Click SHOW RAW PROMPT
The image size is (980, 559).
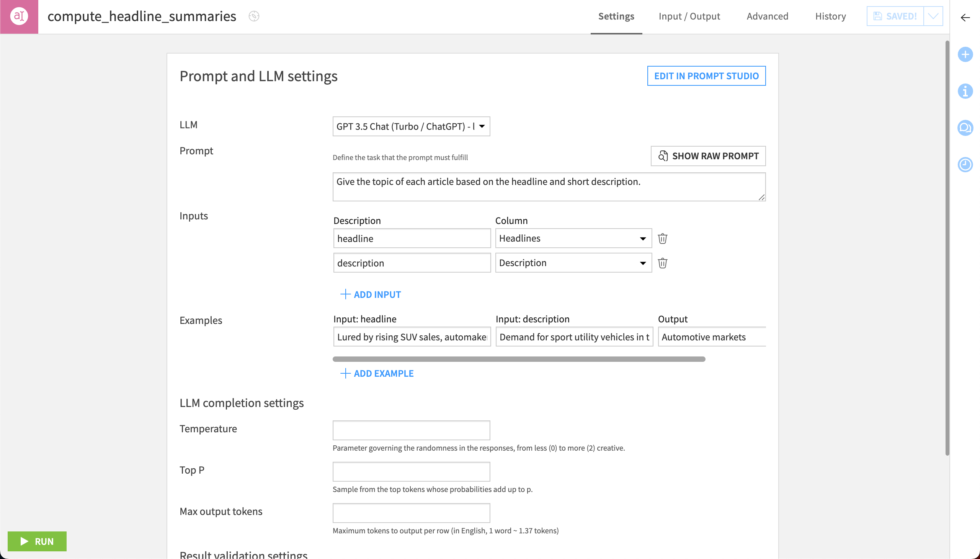pyautogui.click(x=708, y=156)
